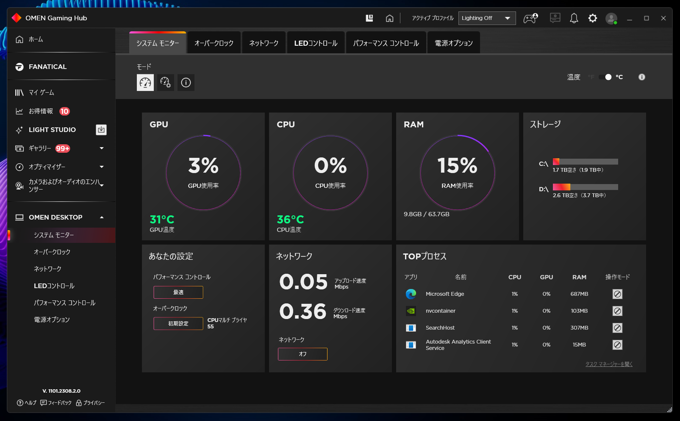Viewport: 680px width, 421px height.
Task: Open the FANATICAL store entry
Action: tap(41, 67)
